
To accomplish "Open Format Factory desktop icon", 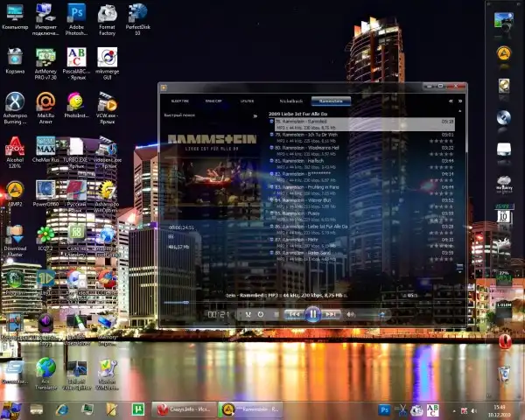I will [x=108, y=16].
